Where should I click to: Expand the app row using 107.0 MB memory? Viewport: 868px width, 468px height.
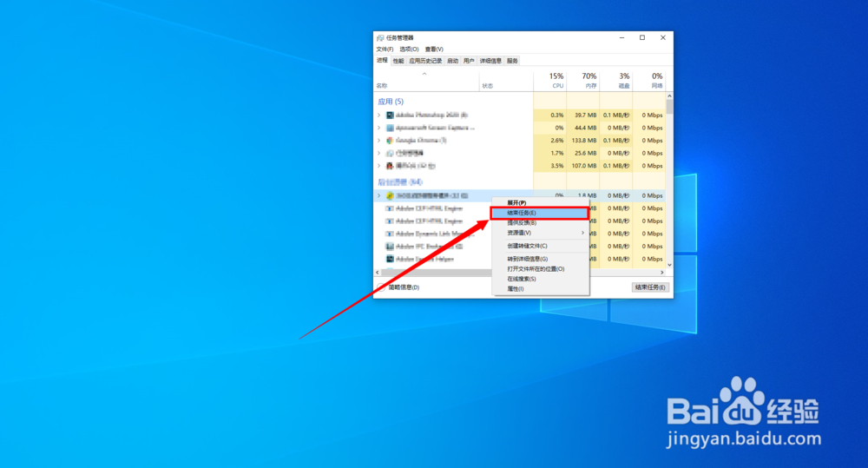[x=379, y=166]
